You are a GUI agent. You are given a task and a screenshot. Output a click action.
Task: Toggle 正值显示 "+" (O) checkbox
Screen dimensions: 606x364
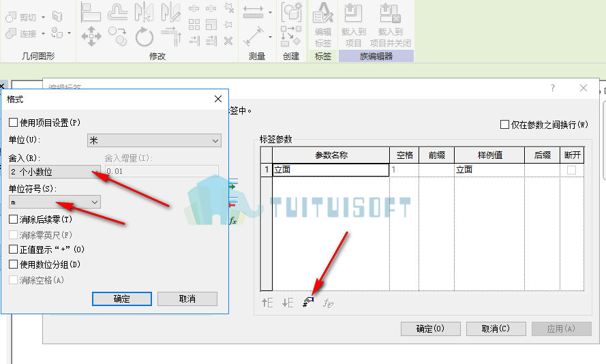tap(13, 249)
